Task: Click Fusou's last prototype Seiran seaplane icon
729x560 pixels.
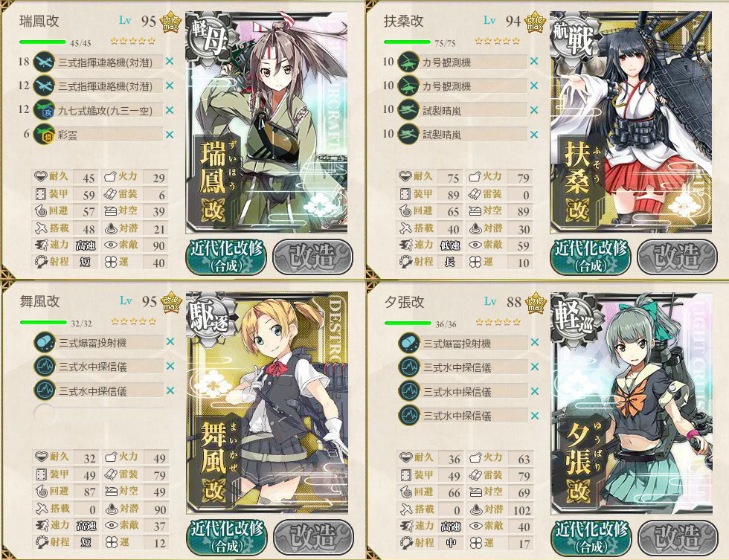Action: point(408,135)
